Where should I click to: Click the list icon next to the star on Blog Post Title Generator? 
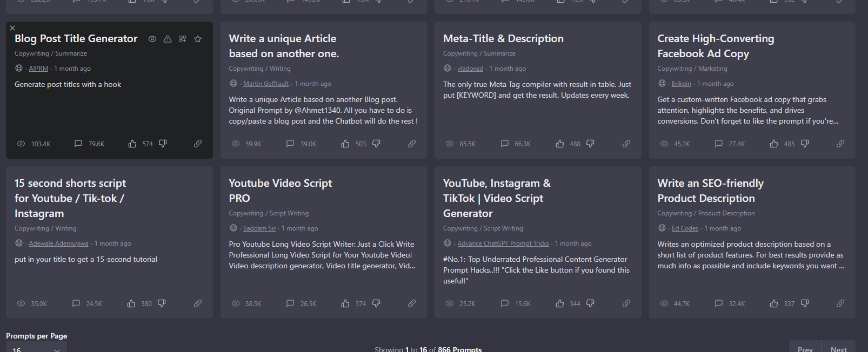tap(183, 39)
